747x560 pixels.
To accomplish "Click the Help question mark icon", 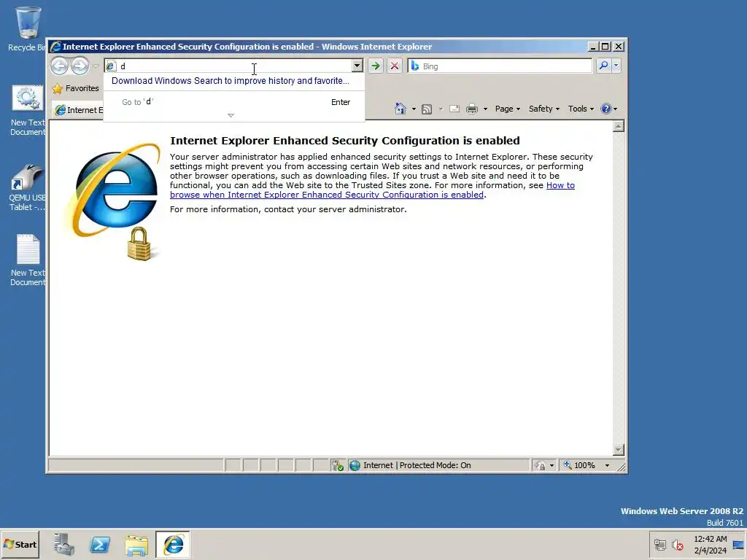I will (x=606, y=109).
